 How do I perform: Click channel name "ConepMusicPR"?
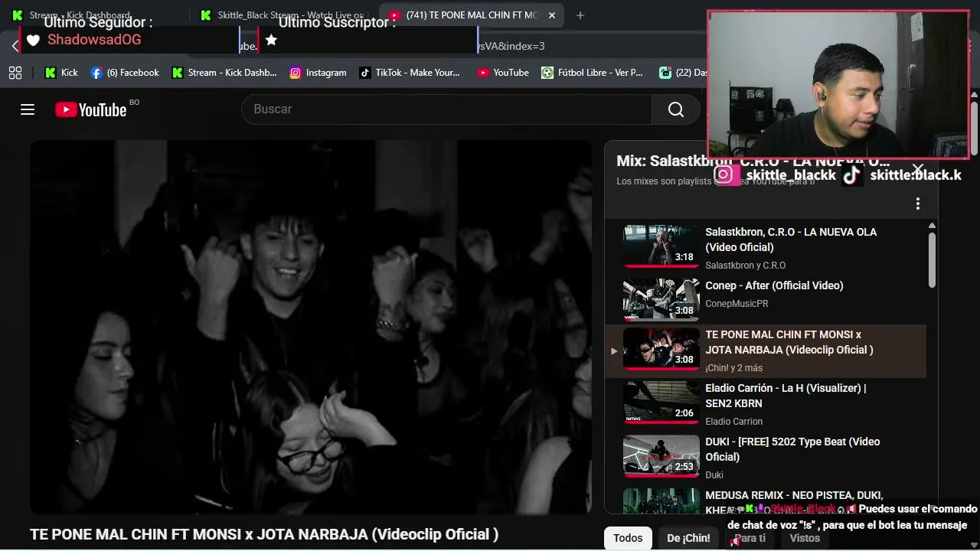click(x=737, y=304)
